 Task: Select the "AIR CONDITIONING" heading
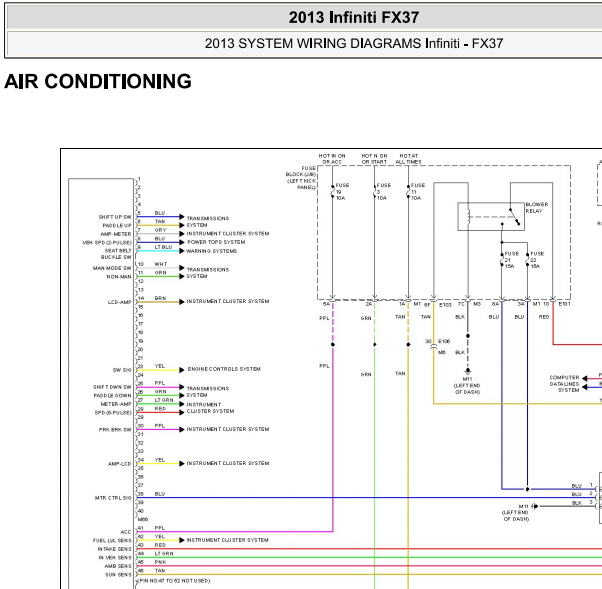98,81
